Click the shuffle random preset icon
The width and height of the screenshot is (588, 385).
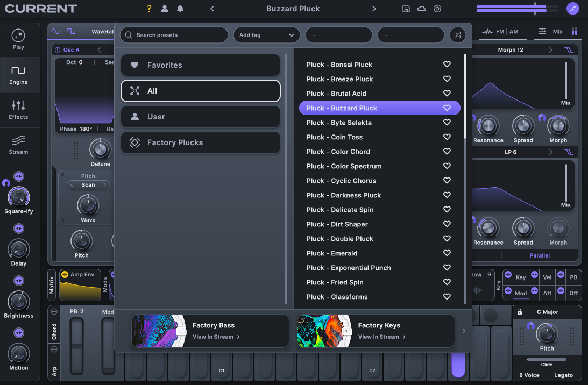coord(457,34)
